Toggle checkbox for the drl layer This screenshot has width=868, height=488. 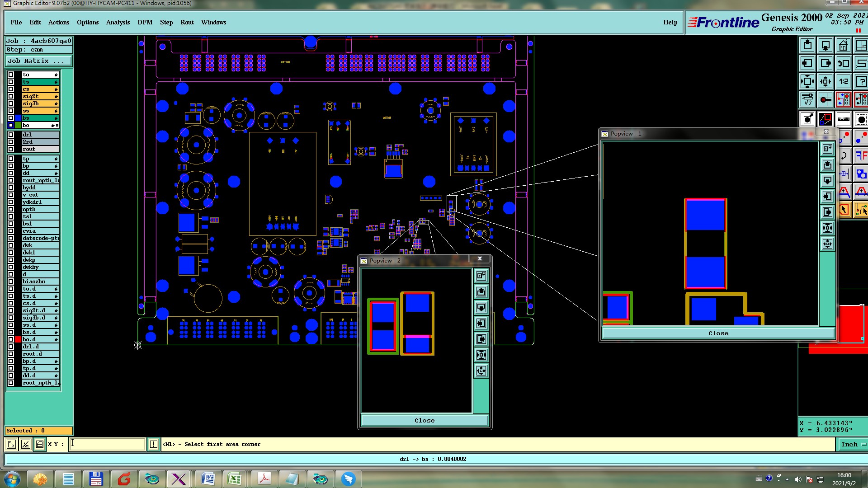(x=11, y=135)
